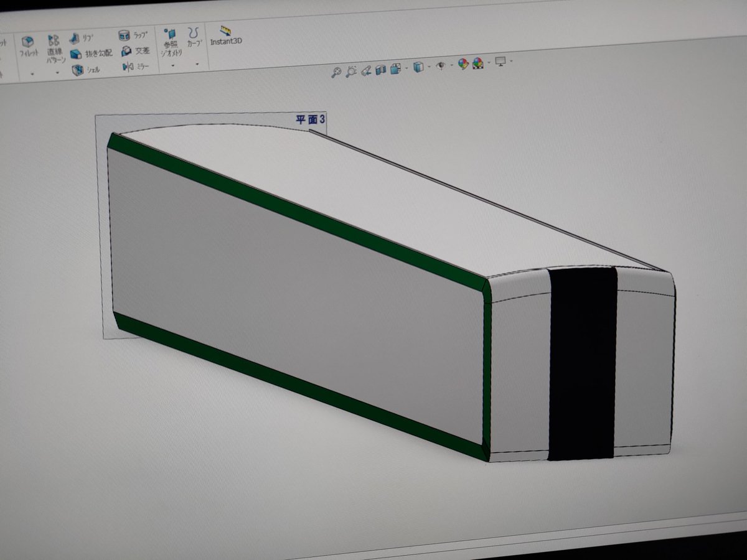Open View Orientation cube icon
Screen dimensions: 747x560
point(396,68)
